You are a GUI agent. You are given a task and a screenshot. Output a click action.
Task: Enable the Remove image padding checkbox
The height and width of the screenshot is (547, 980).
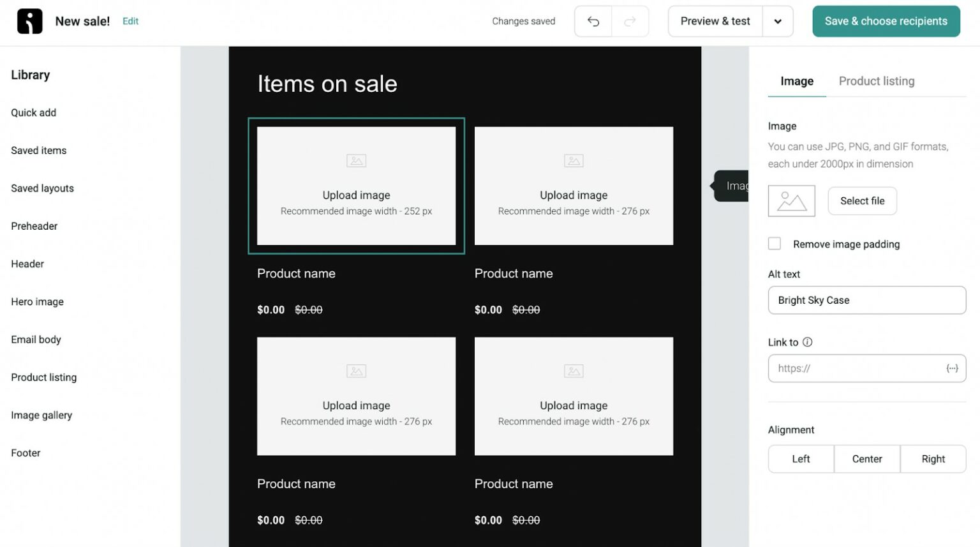click(774, 243)
